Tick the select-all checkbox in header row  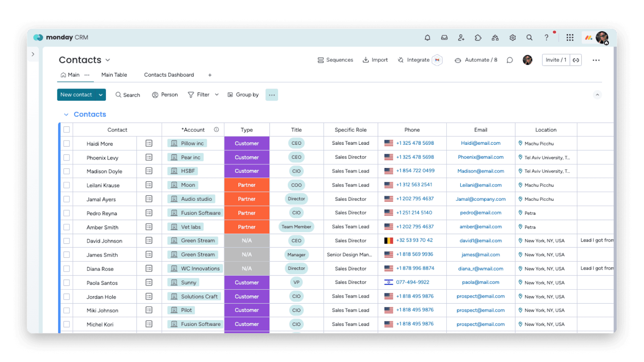pos(66,130)
